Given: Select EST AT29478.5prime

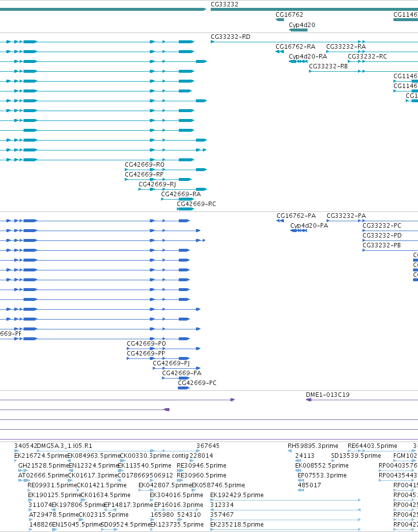Looking at the screenshot, I should pos(54,515).
